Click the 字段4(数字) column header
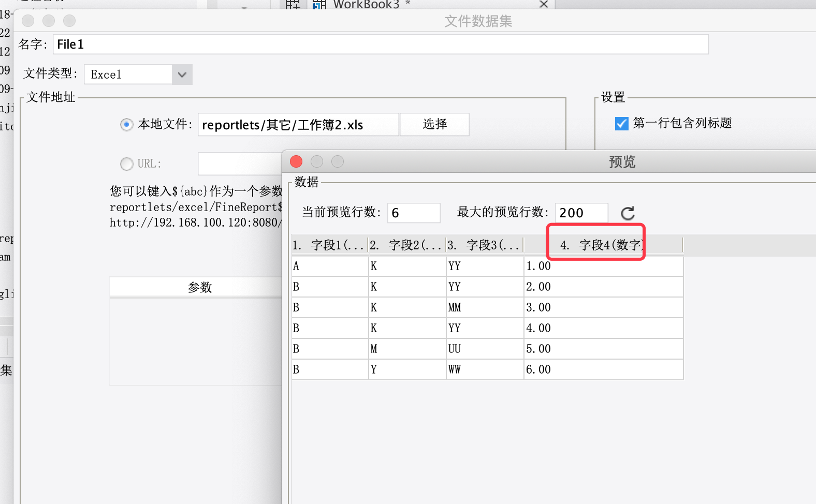This screenshot has width=816, height=504. point(604,245)
